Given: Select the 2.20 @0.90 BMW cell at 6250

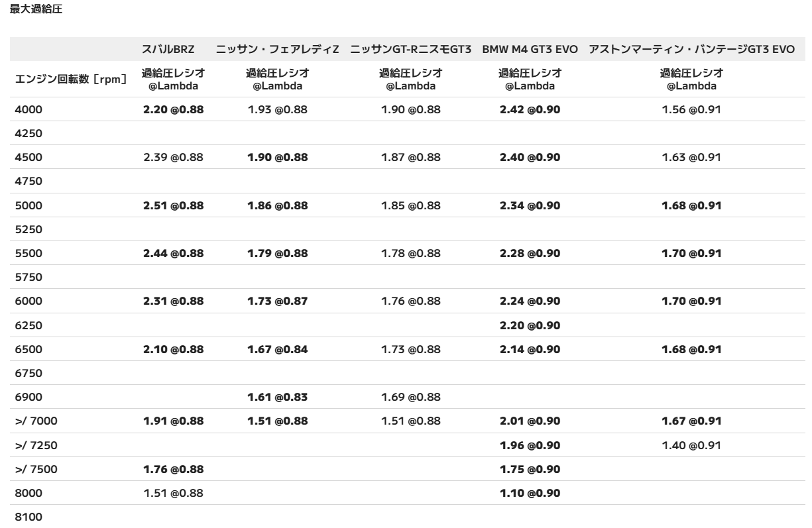Looking at the screenshot, I should tap(530, 325).
